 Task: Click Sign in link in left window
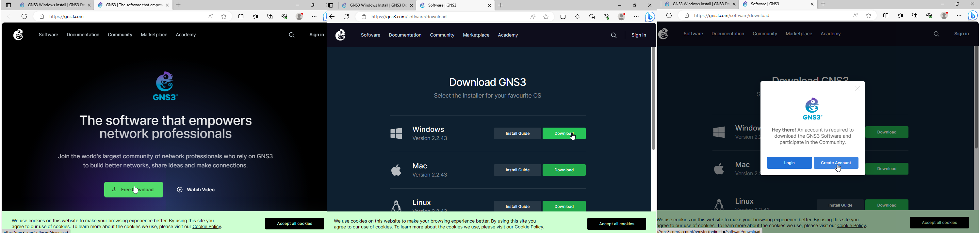point(317,35)
